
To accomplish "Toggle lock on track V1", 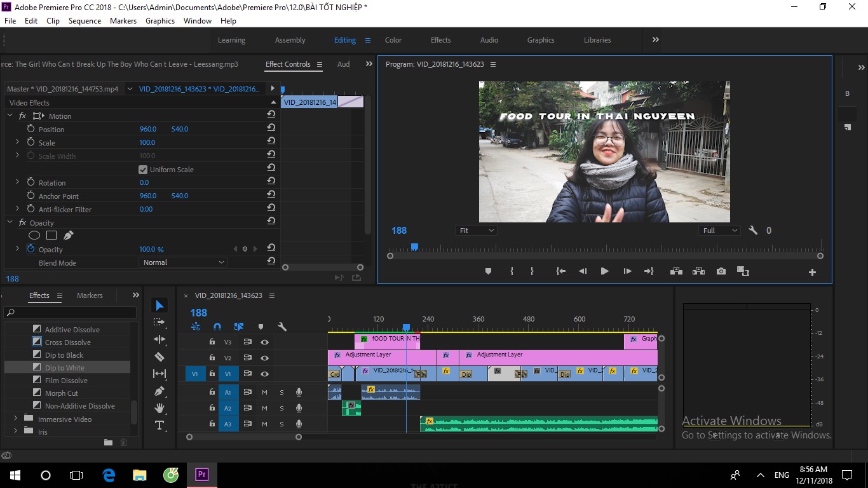I will 212,374.
